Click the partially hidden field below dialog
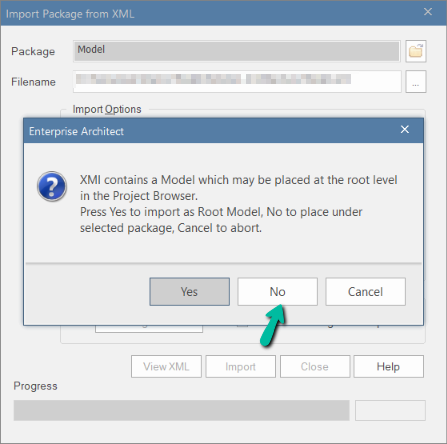The height and width of the screenshot is (444, 447). (x=149, y=329)
